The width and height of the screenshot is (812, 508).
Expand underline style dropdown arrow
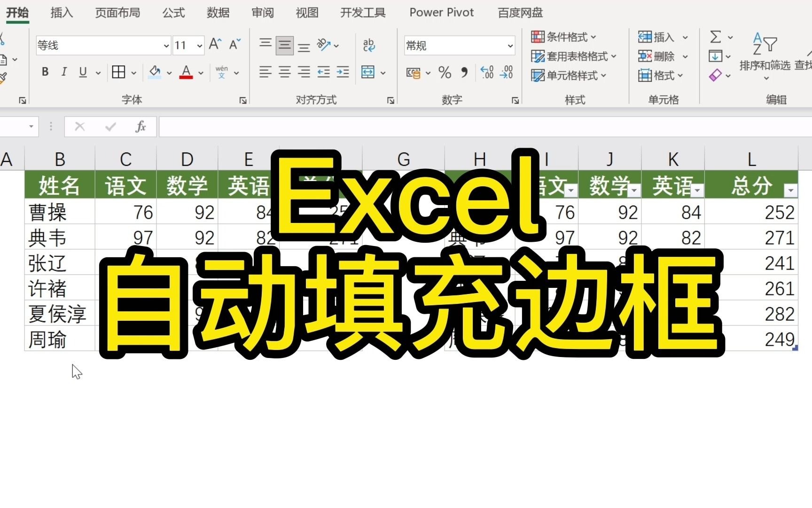pyautogui.click(x=98, y=72)
